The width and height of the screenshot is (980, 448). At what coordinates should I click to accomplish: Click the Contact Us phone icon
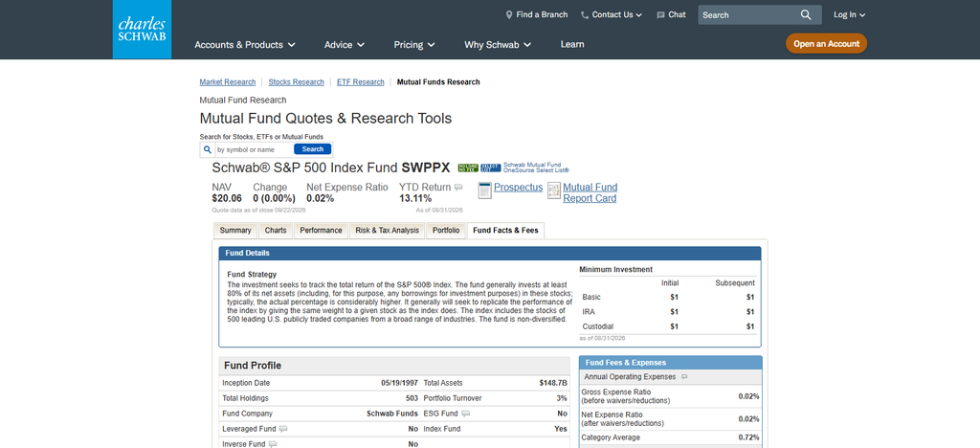point(585,15)
